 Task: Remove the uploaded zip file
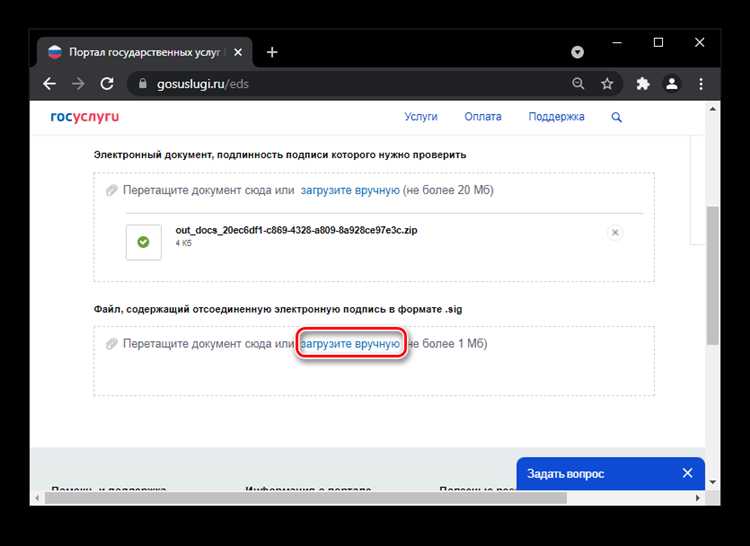(615, 233)
